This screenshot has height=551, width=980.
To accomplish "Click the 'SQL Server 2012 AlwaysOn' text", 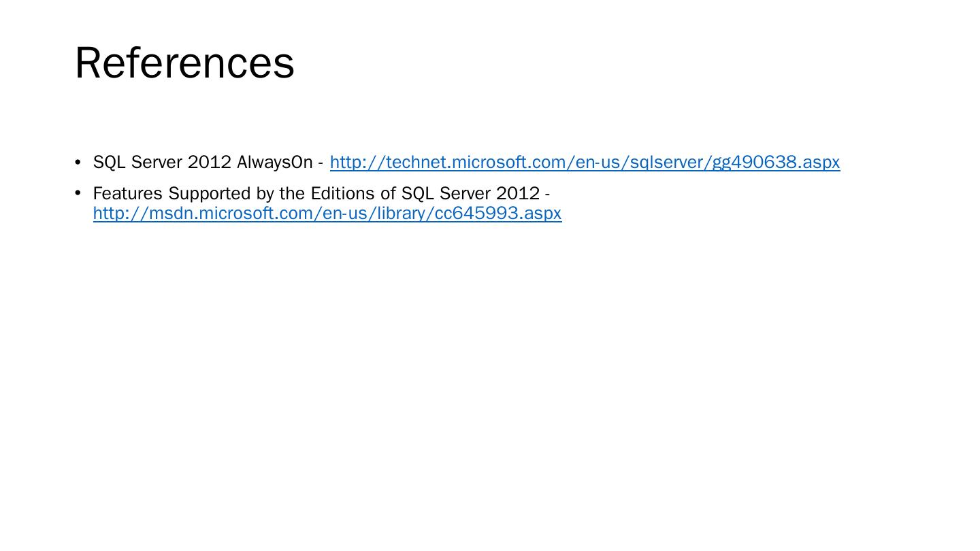I will tap(202, 163).
